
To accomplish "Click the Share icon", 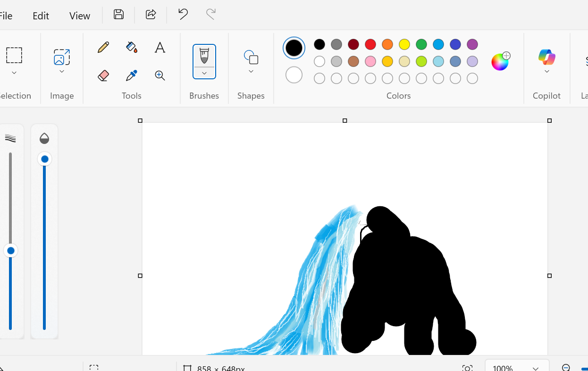I will coord(151,14).
